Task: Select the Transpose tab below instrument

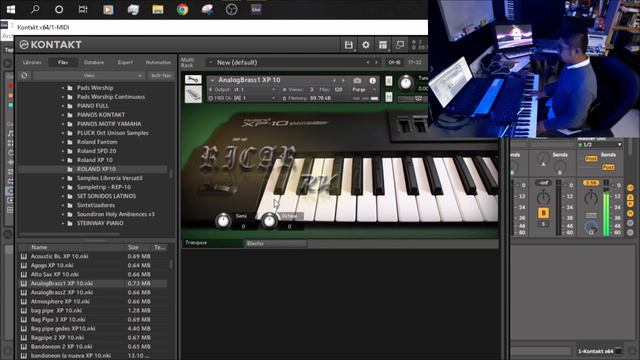Action: point(213,243)
